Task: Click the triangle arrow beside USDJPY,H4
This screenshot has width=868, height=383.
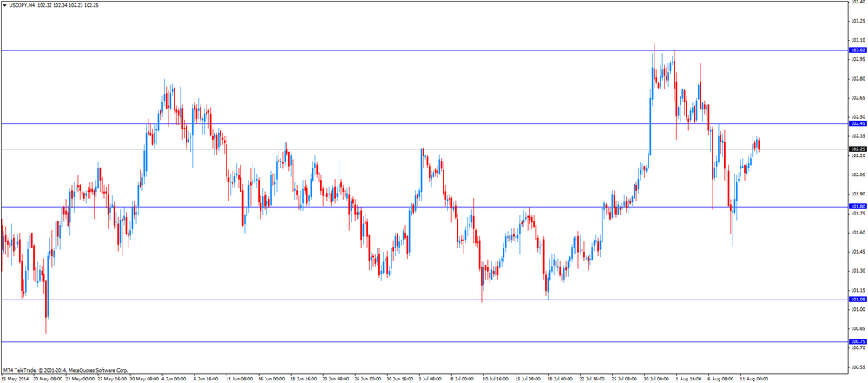Action: [x=4, y=4]
